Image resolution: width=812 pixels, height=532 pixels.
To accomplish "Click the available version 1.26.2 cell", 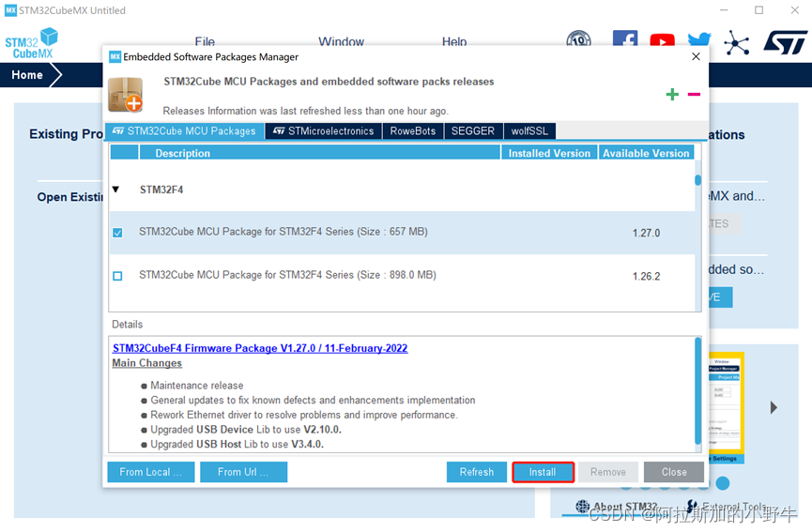I will tap(646, 277).
